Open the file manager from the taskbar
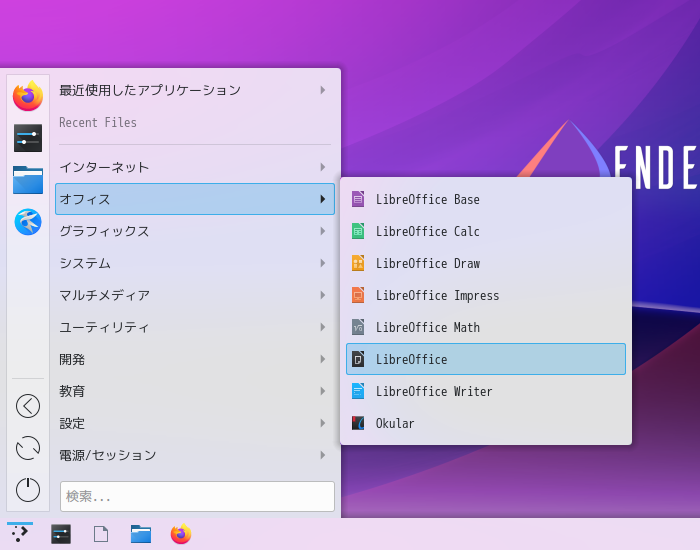The image size is (700, 550). [x=141, y=534]
